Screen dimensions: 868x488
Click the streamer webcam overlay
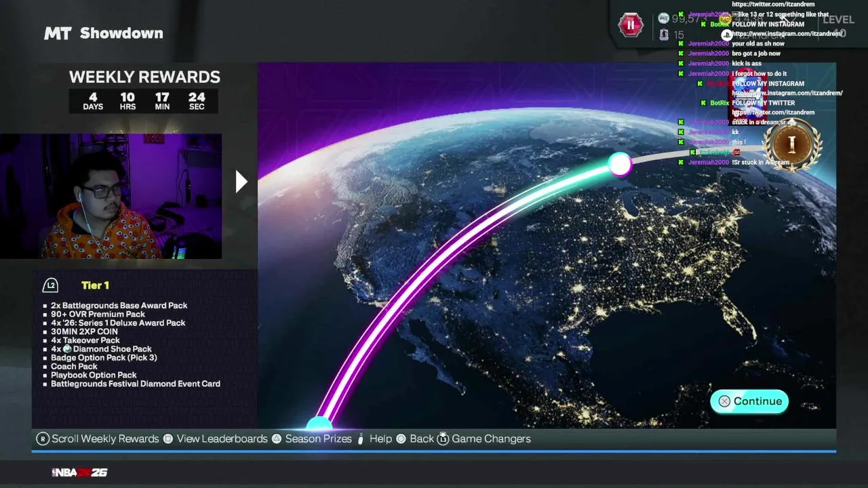pyautogui.click(x=111, y=197)
